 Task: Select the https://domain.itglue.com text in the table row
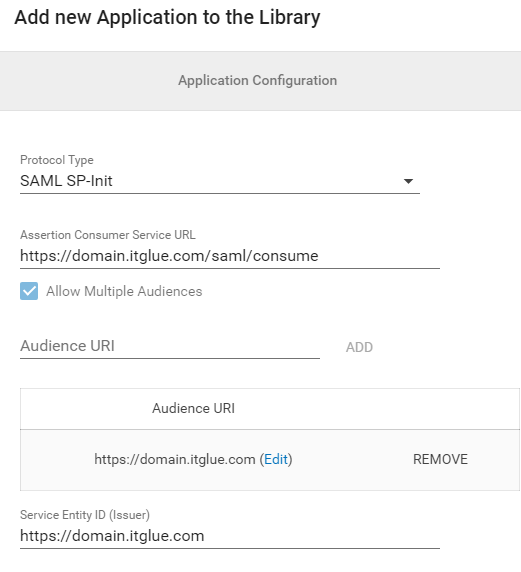click(x=175, y=459)
